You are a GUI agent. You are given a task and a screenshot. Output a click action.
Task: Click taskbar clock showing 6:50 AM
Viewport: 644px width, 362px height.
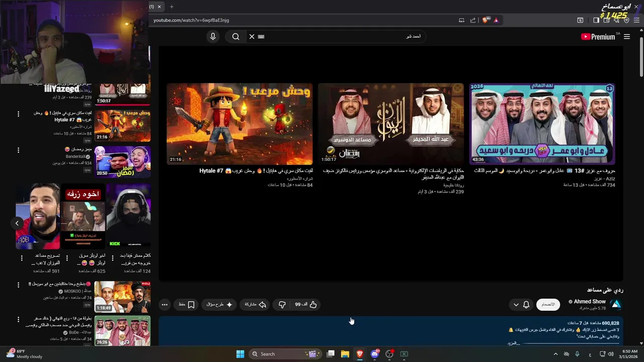coord(629,354)
